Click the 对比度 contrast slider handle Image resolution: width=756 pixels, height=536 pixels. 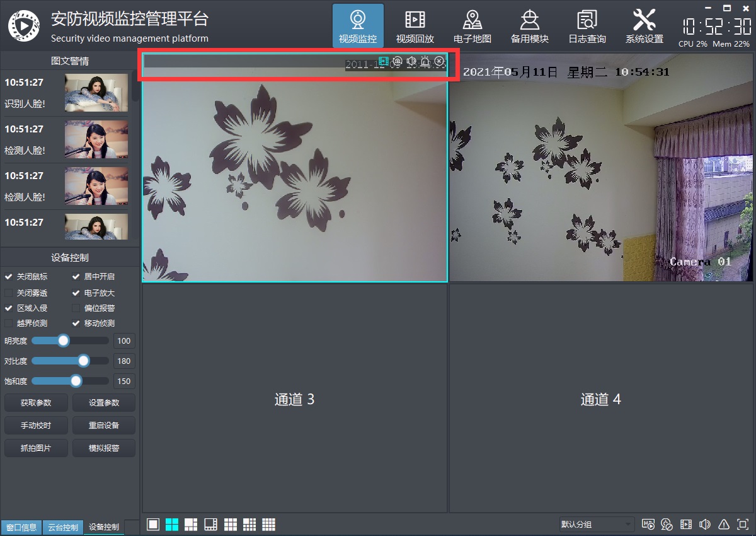click(83, 361)
